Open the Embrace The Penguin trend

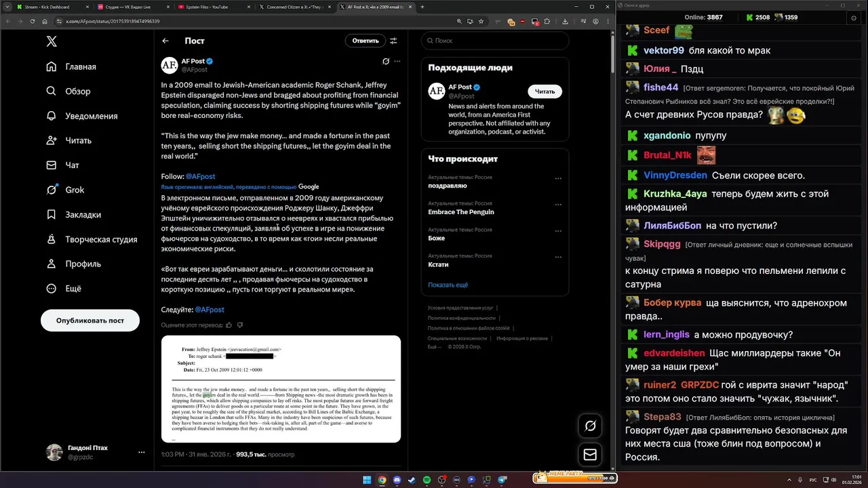pyautogui.click(x=461, y=212)
